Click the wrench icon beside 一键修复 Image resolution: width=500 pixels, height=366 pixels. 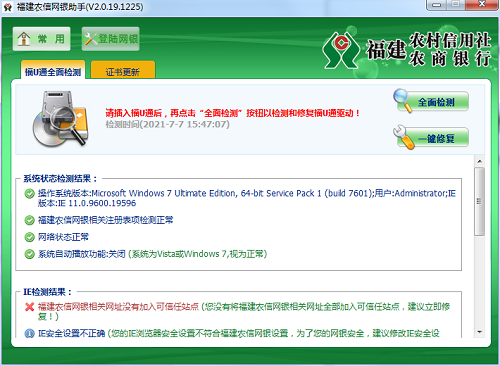(x=403, y=137)
